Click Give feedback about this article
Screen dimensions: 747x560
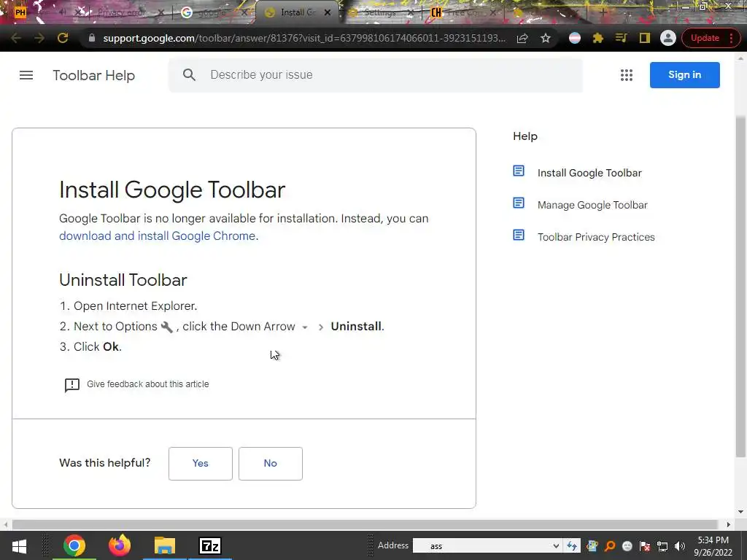point(147,384)
